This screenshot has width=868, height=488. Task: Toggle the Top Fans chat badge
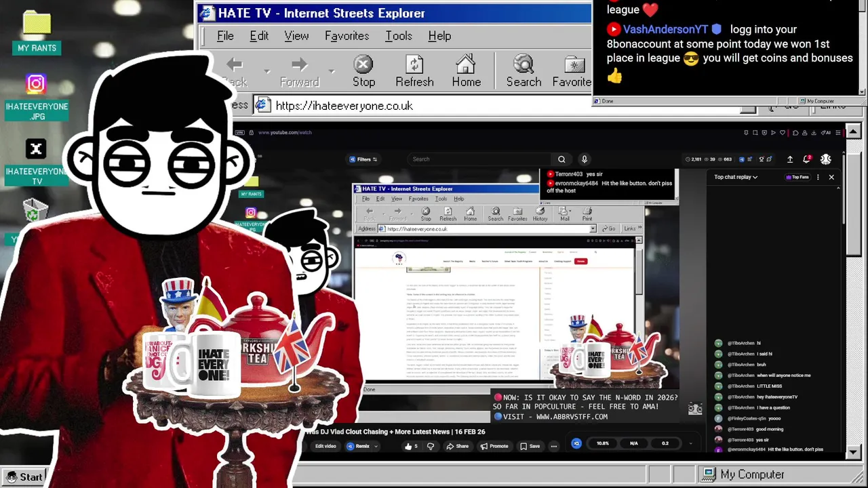point(797,177)
